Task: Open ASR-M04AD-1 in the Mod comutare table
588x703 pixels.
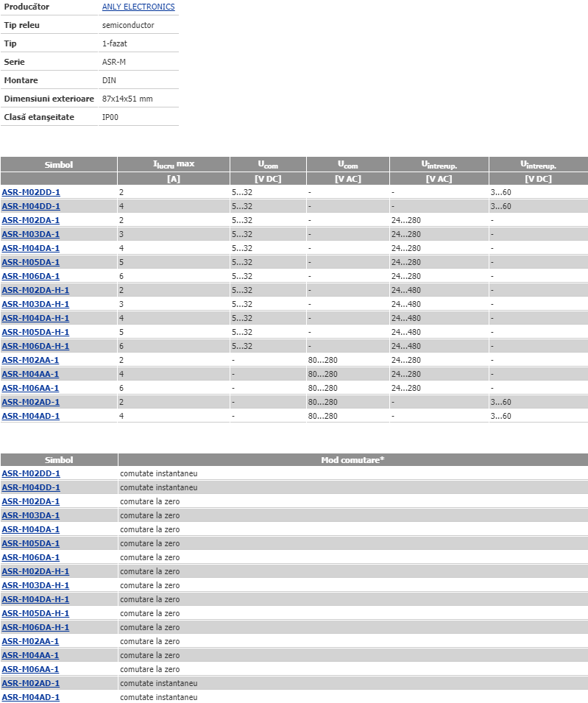Action: (31, 697)
